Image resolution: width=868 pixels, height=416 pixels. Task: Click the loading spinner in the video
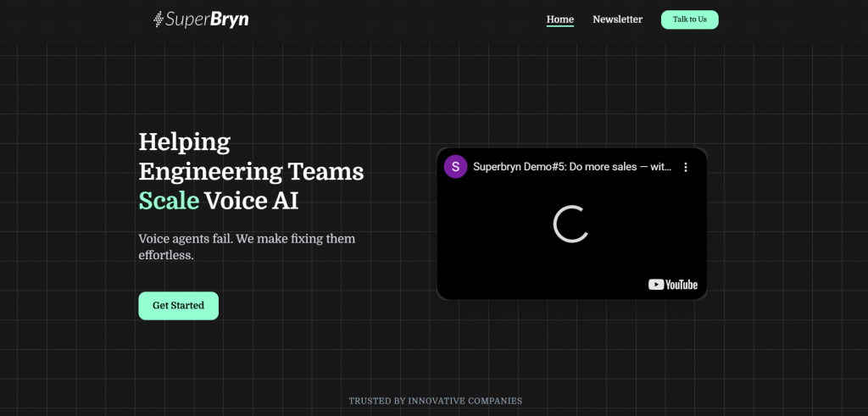pos(571,224)
